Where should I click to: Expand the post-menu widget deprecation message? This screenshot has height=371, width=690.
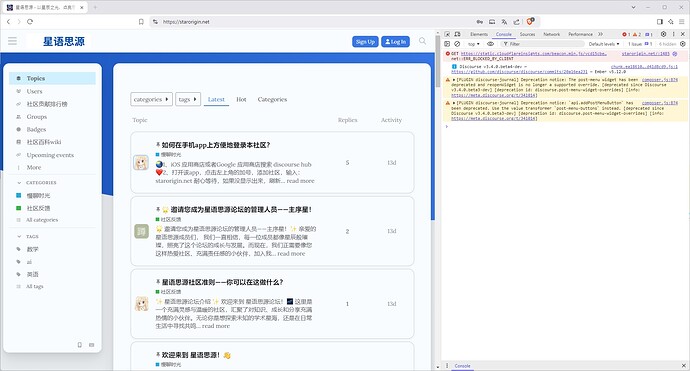click(454, 80)
